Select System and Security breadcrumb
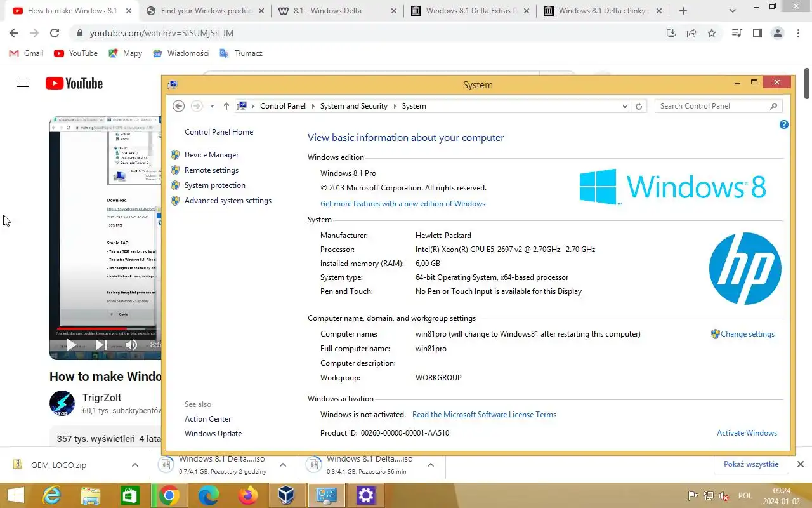The height and width of the screenshot is (508, 812). coord(354,106)
